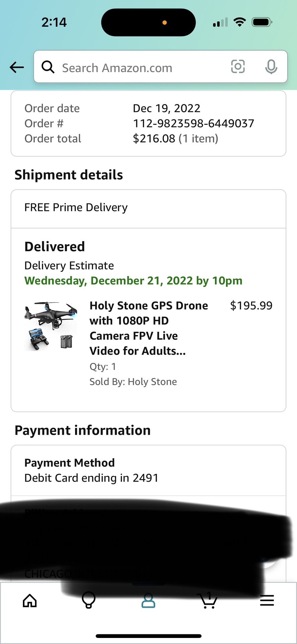The height and width of the screenshot is (644, 297).
Task: Open the lightbulb Inspire tab
Action: tap(89, 600)
